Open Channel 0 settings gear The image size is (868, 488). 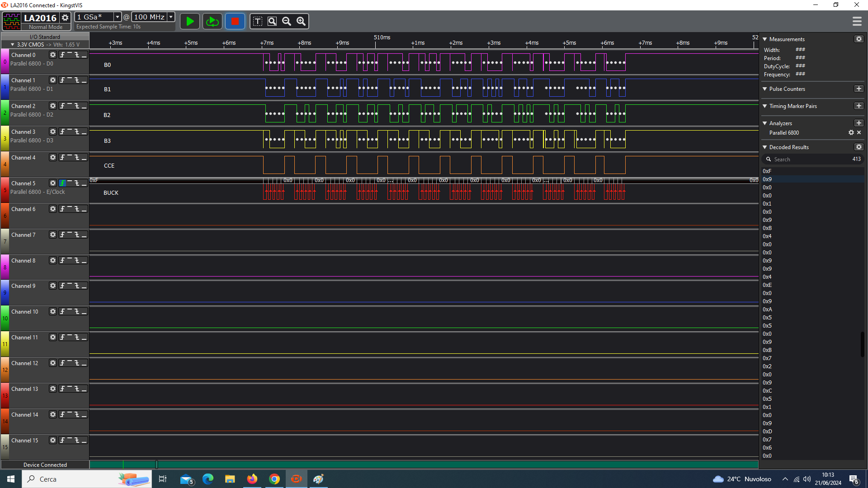tap(53, 55)
